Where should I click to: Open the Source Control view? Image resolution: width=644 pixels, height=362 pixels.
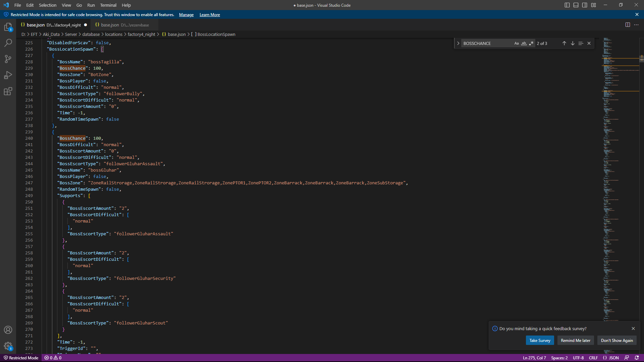[8, 59]
